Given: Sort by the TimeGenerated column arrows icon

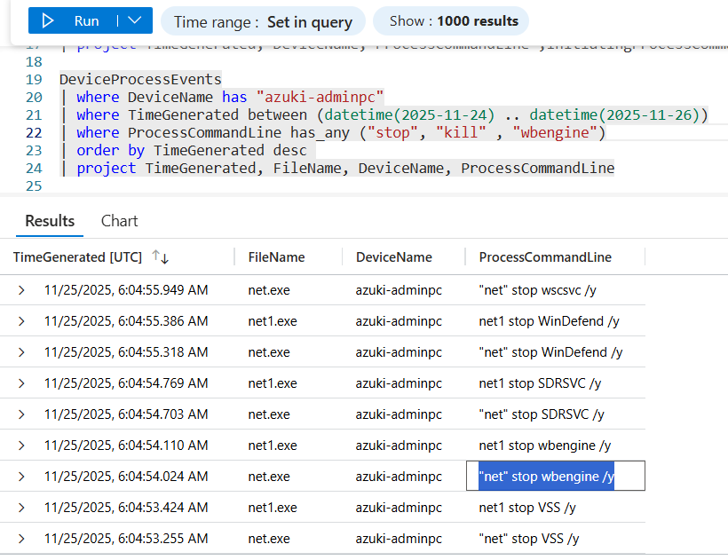Looking at the screenshot, I should tap(161, 257).
